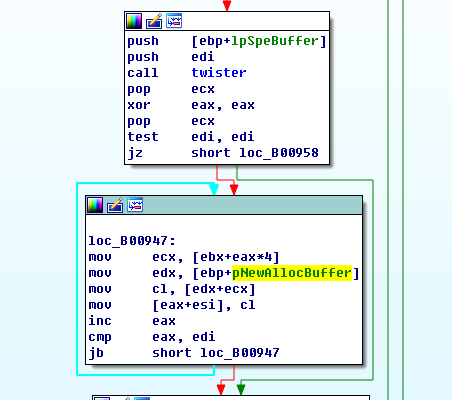Click the white title bar of top node

coord(227,21)
